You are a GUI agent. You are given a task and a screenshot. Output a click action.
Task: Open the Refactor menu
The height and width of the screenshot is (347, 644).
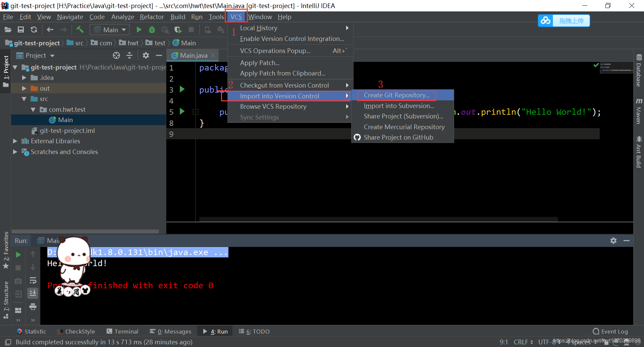click(152, 17)
